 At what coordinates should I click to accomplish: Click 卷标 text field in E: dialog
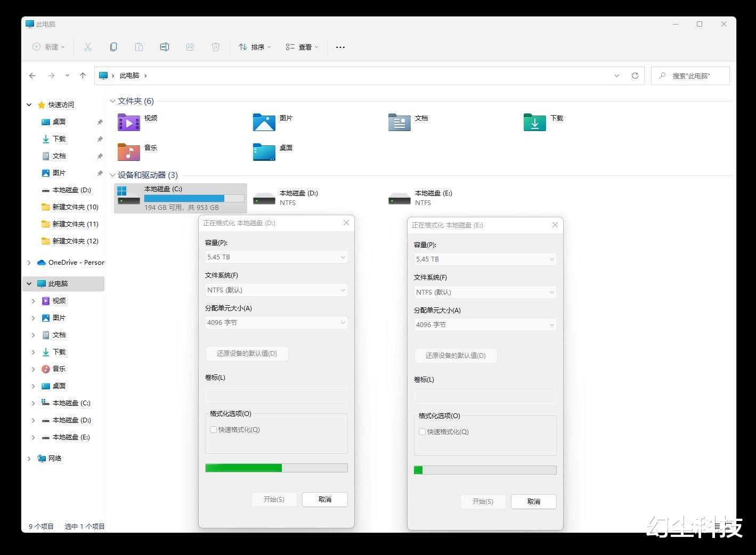click(x=485, y=397)
